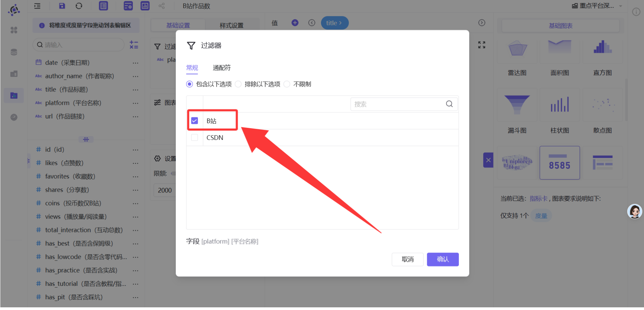Select the has_best field
Image resolution: width=644 pixels, height=310 pixels.
point(79,243)
